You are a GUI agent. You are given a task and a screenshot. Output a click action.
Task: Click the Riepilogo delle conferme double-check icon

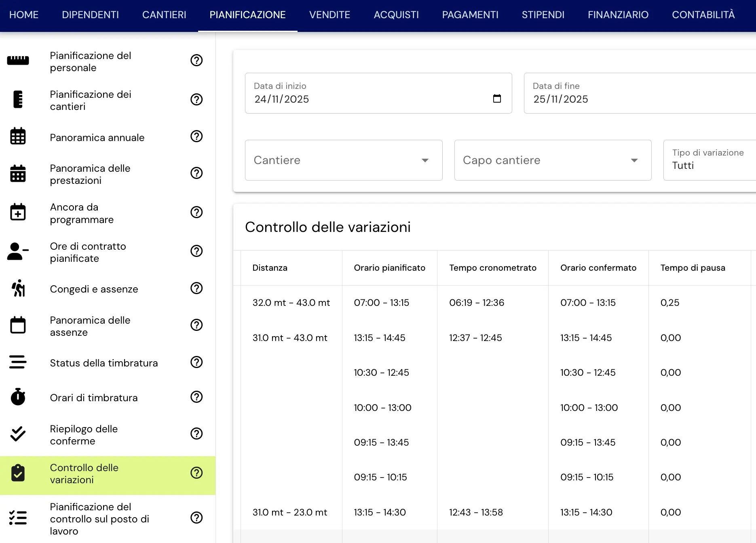pyautogui.click(x=18, y=434)
